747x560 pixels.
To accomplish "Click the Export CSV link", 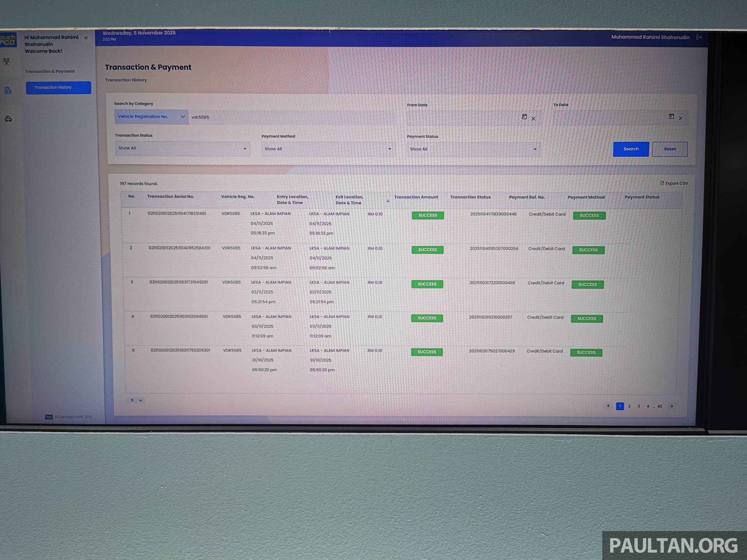I will (x=674, y=183).
